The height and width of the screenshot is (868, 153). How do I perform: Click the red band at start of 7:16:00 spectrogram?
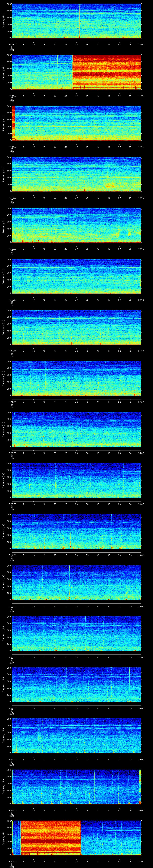coord(14,123)
